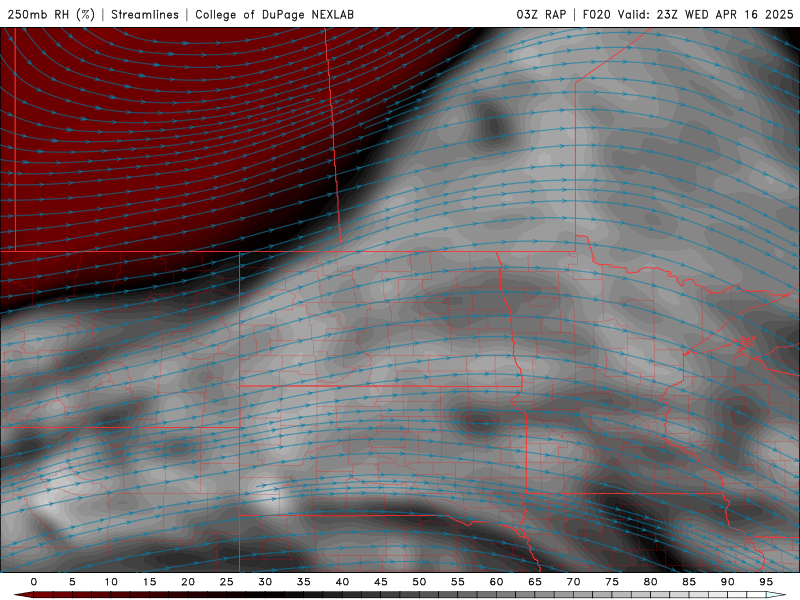Click the "35" colorbar tick label
The image size is (800, 600).
pos(304,582)
